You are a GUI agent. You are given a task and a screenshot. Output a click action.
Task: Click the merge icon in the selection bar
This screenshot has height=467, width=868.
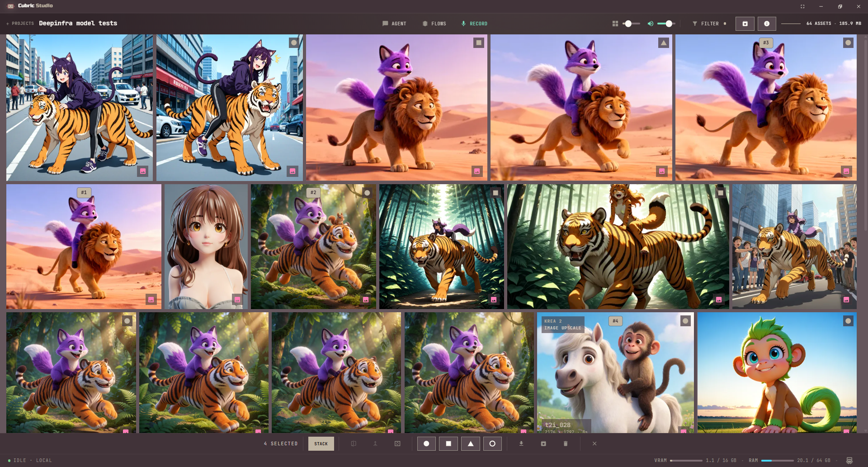tap(375, 443)
